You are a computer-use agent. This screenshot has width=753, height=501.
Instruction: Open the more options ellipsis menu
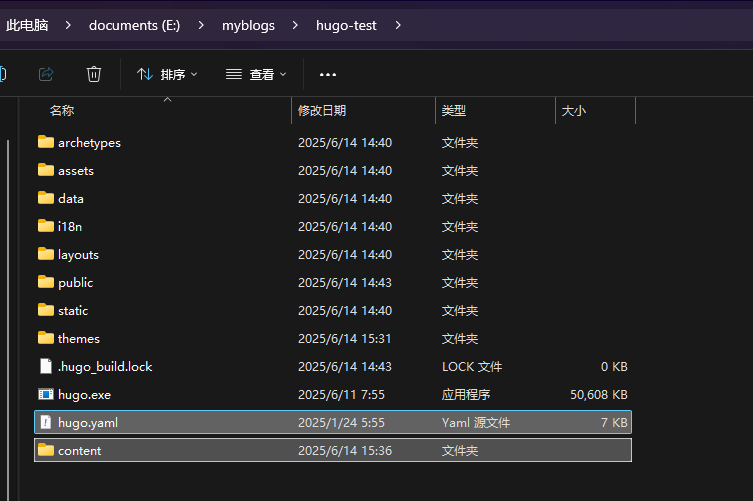[x=328, y=74]
